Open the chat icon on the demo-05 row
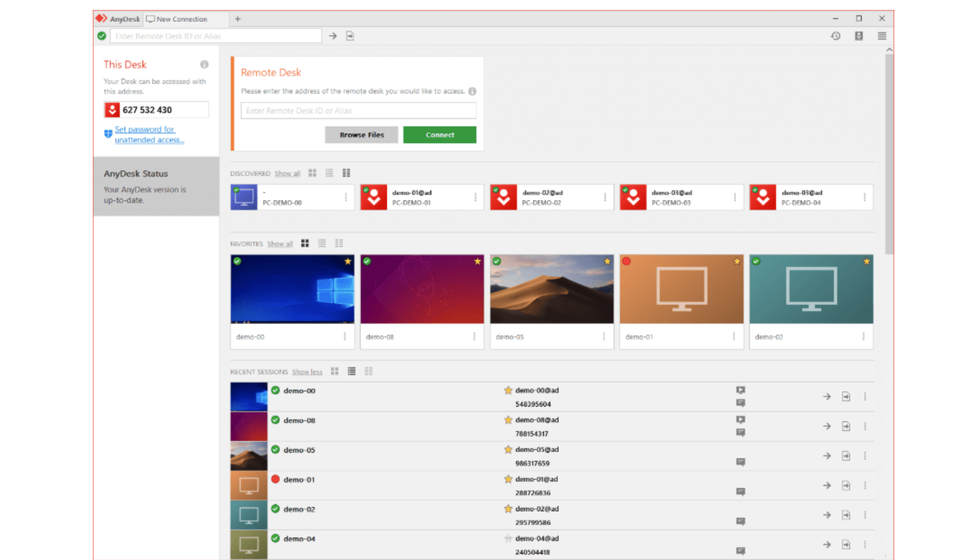The height and width of the screenshot is (560, 960). point(740,462)
